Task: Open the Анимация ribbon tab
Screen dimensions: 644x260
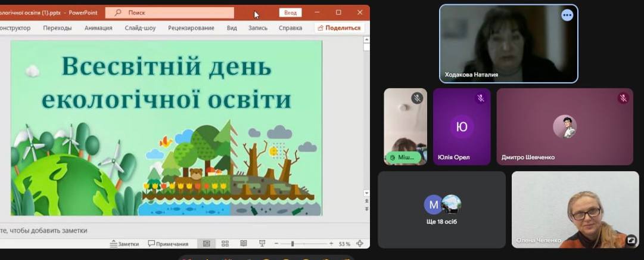Action: [98, 28]
